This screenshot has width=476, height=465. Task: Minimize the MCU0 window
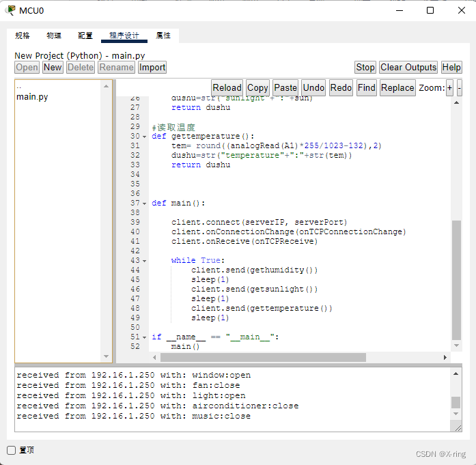tap(400, 11)
